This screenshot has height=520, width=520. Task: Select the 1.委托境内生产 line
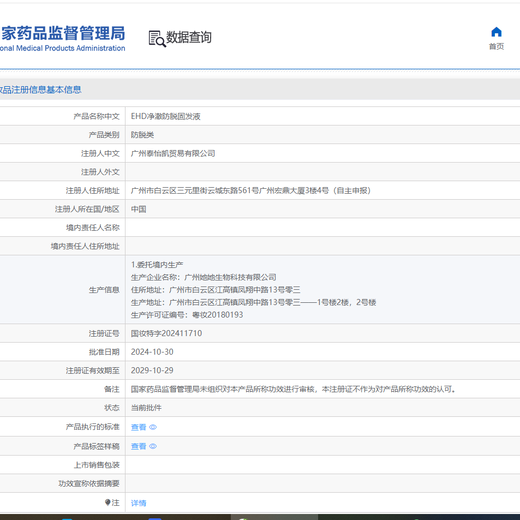157,265
